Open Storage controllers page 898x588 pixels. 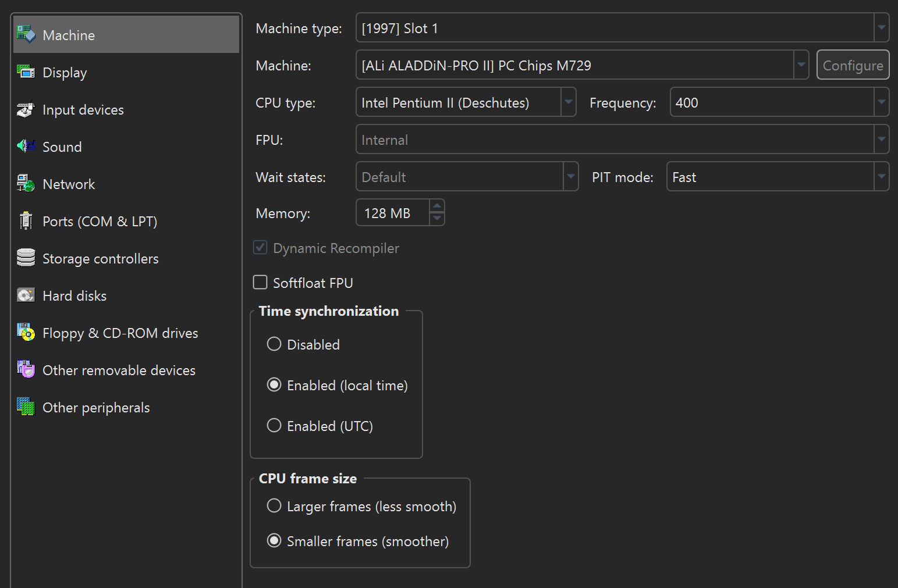tap(126, 258)
